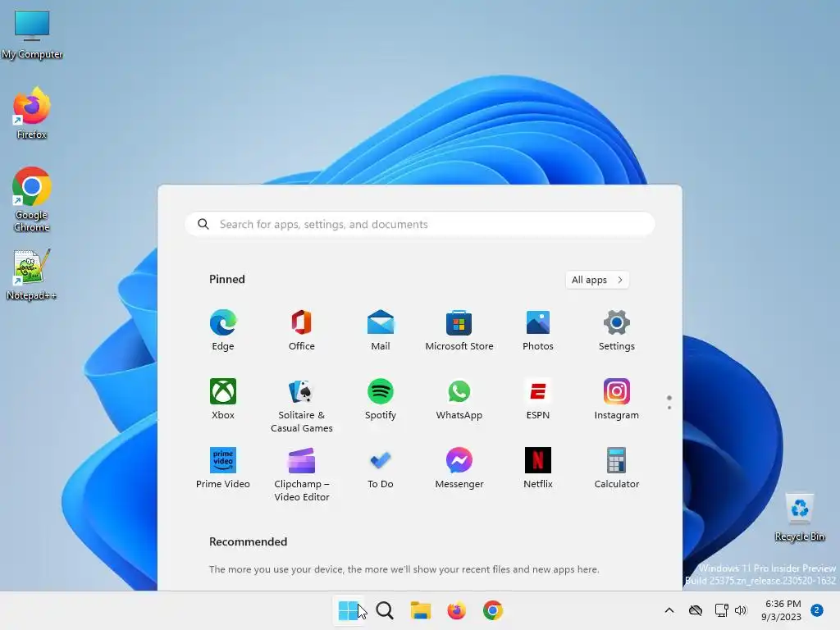
Task: Select Google Chrome desktop shortcut
Action: tap(32, 199)
